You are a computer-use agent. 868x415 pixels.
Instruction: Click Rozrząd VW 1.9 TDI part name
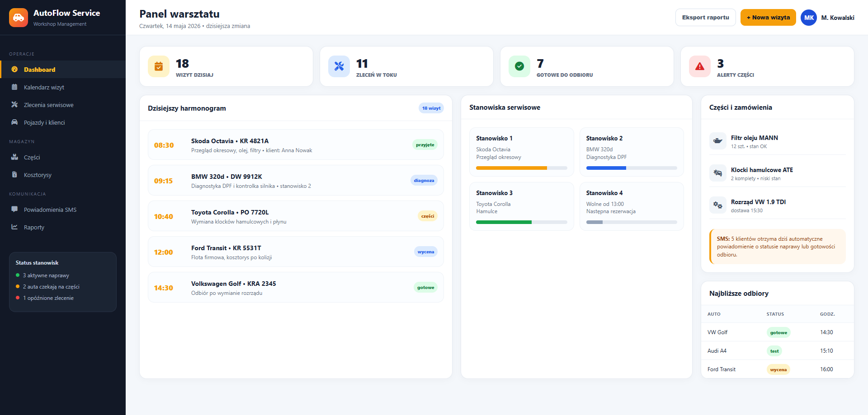758,202
